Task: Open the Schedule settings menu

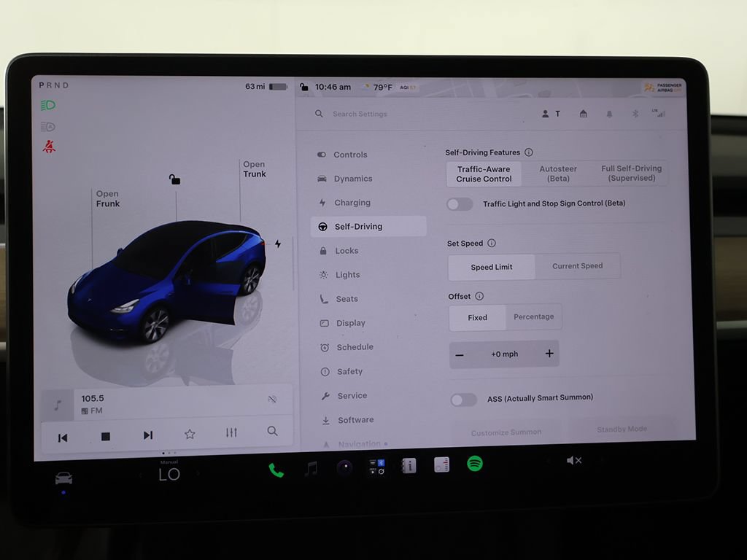Action: point(371,347)
